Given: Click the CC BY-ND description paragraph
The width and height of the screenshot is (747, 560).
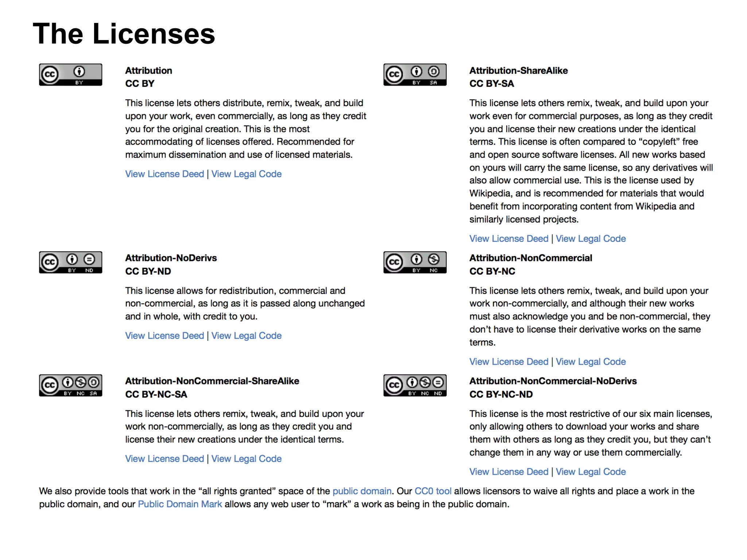Looking at the screenshot, I should pos(245,303).
